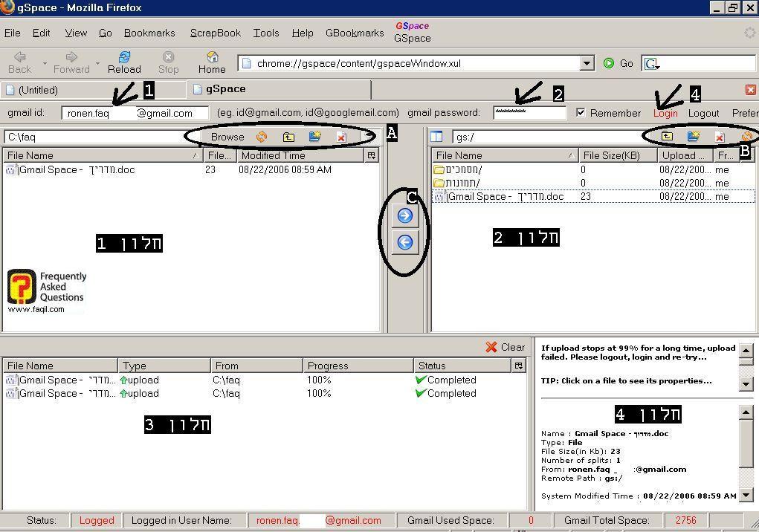Click the green Go button

[618, 63]
